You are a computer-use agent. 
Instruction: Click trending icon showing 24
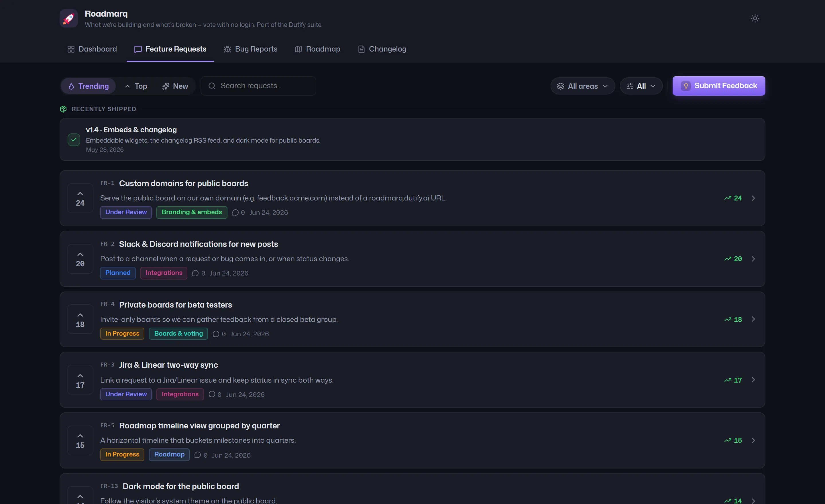(x=728, y=198)
